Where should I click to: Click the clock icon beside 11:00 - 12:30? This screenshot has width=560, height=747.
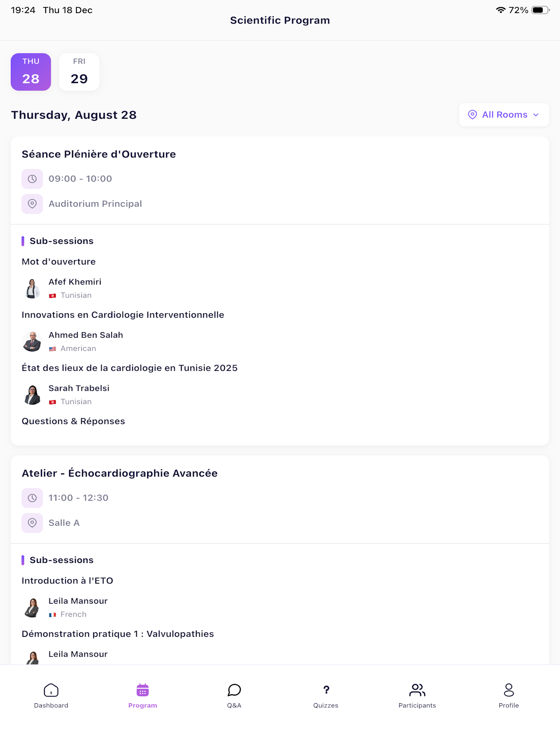pyautogui.click(x=32, y=498)
